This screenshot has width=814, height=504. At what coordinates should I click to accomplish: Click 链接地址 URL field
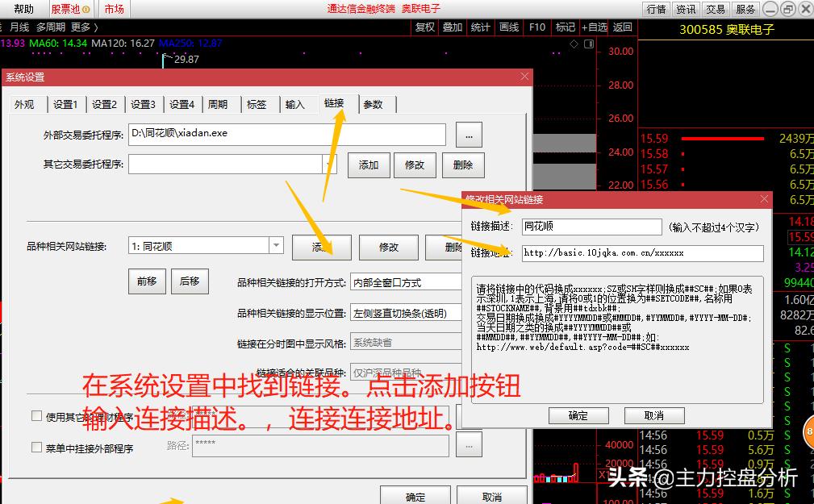pyautogui.click(x=643, y=252)
